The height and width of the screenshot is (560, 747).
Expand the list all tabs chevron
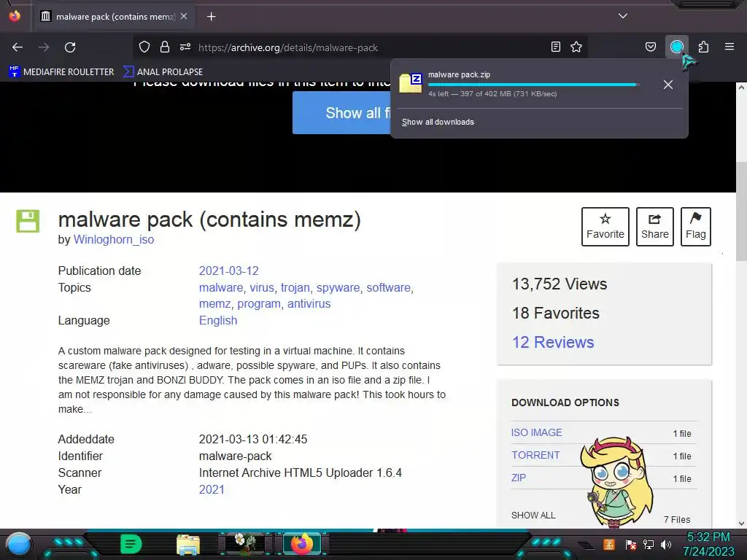click(623, 16)
